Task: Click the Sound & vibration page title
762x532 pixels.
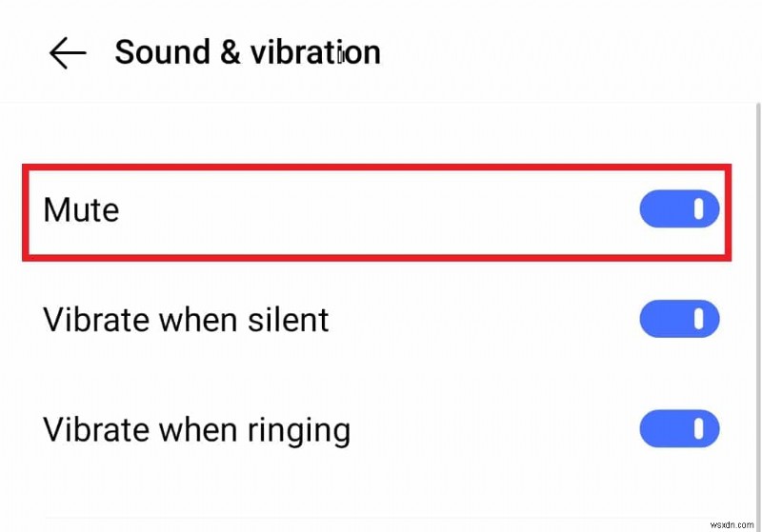Action: tap(247, 52)
